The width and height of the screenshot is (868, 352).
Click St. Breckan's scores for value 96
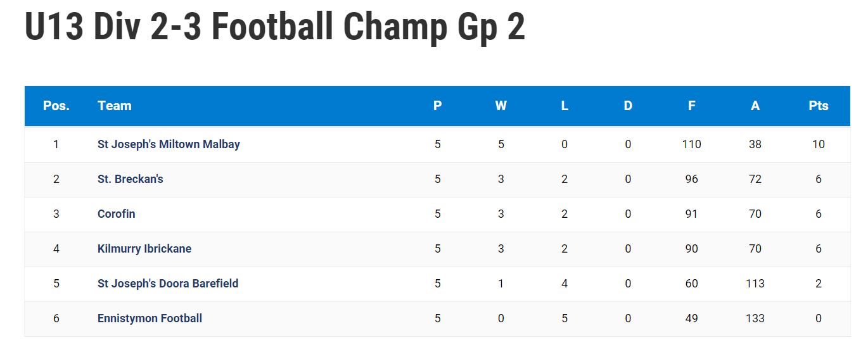(x=692, y=179)
